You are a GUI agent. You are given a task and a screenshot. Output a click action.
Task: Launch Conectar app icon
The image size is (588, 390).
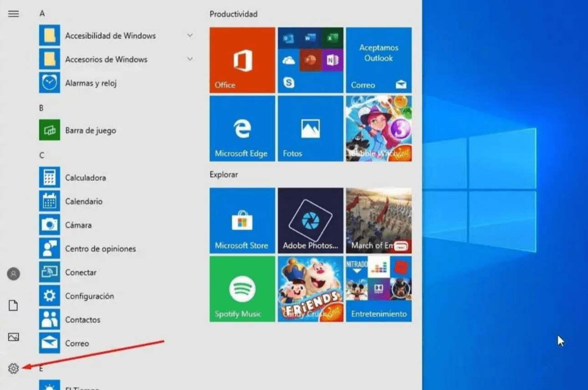[x=50, y=272]
